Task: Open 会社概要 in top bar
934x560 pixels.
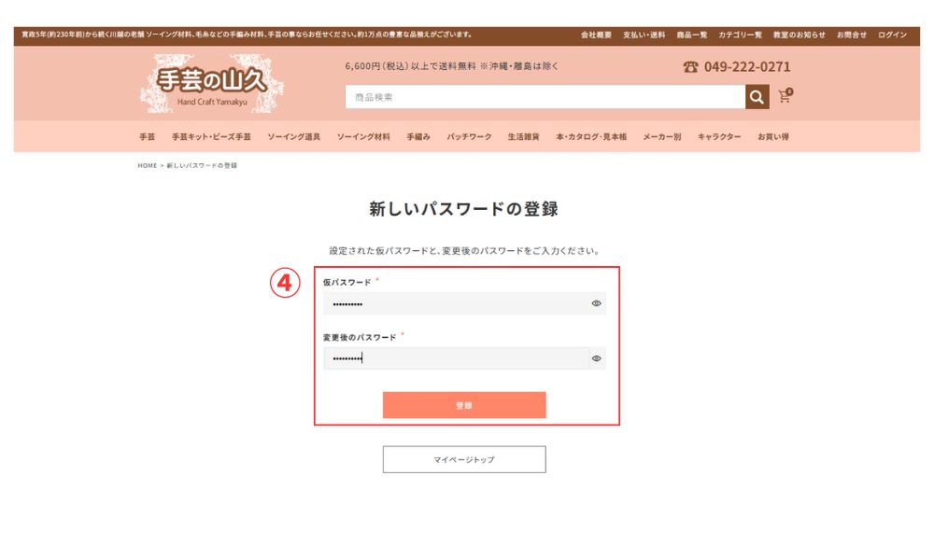Action: coord(596,35)
